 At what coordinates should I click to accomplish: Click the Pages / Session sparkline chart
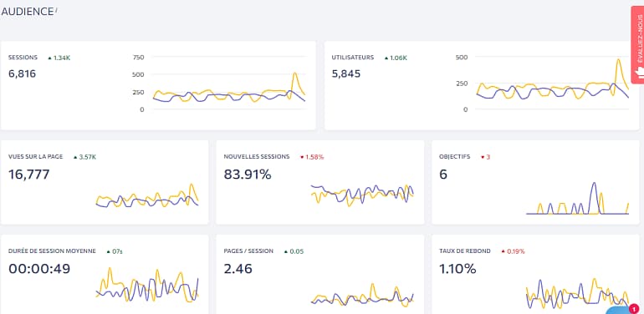(x=362, y=295)
